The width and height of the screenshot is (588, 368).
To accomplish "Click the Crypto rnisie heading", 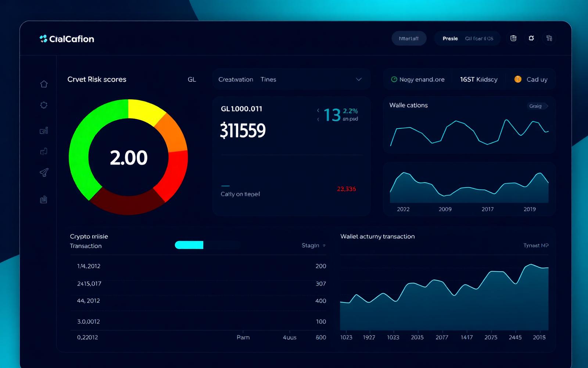I will coord(89,236).
